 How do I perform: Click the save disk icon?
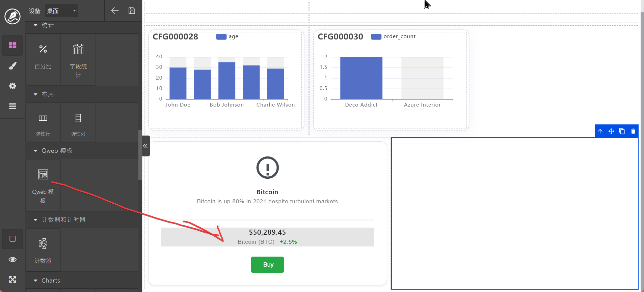pos(132,11)
